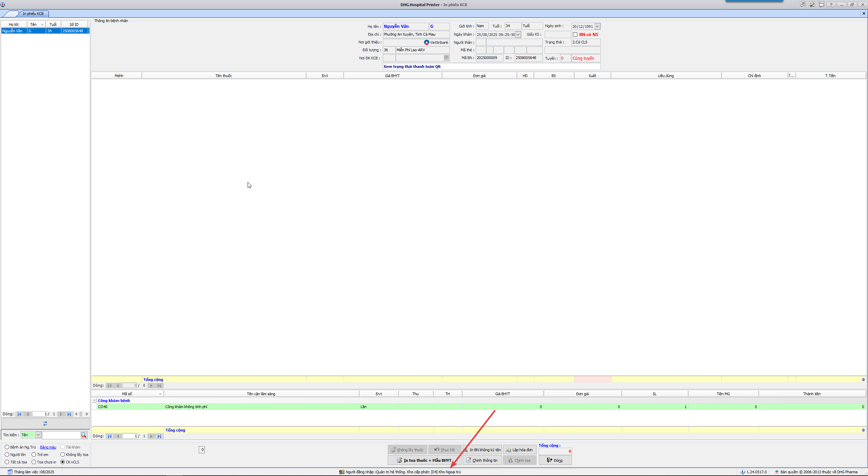
Task: Click the refresh patient list icon
Action: tap(45, 423)
